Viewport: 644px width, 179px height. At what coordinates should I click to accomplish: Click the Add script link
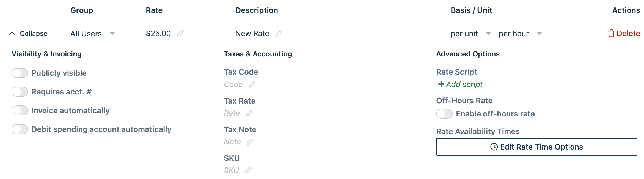click(x=464, y=85)
